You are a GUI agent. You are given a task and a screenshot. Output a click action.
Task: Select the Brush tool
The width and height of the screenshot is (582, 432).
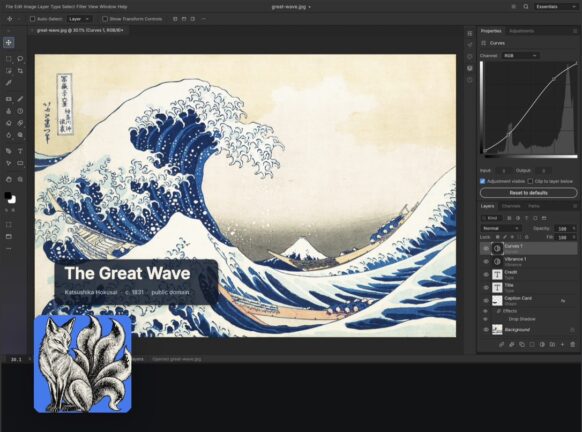pos(20,99)
